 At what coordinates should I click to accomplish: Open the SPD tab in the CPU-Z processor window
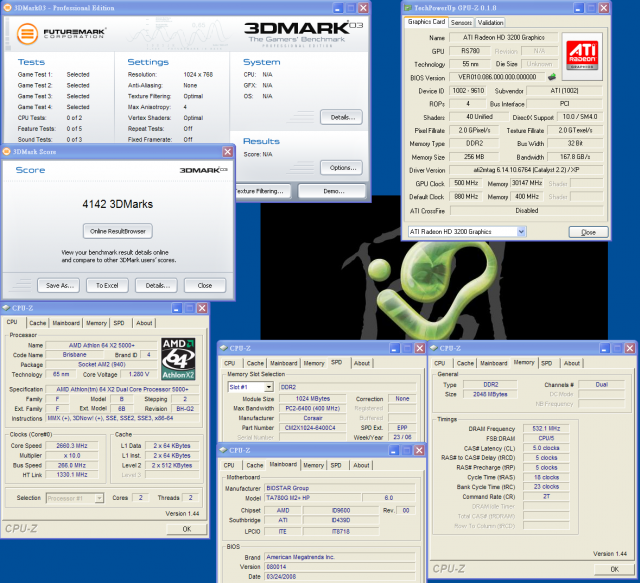pos(119,323)
